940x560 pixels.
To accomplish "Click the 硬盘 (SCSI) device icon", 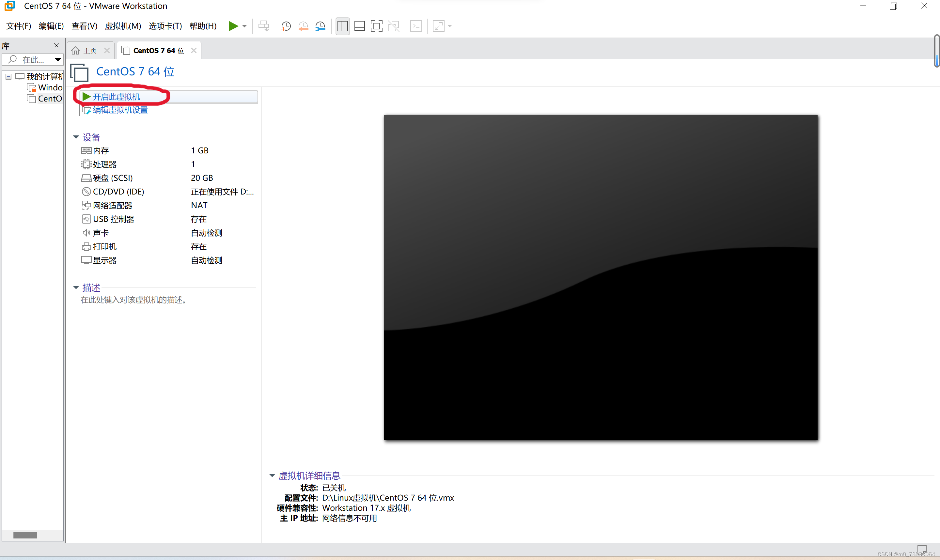I will [x=86, y=178].
